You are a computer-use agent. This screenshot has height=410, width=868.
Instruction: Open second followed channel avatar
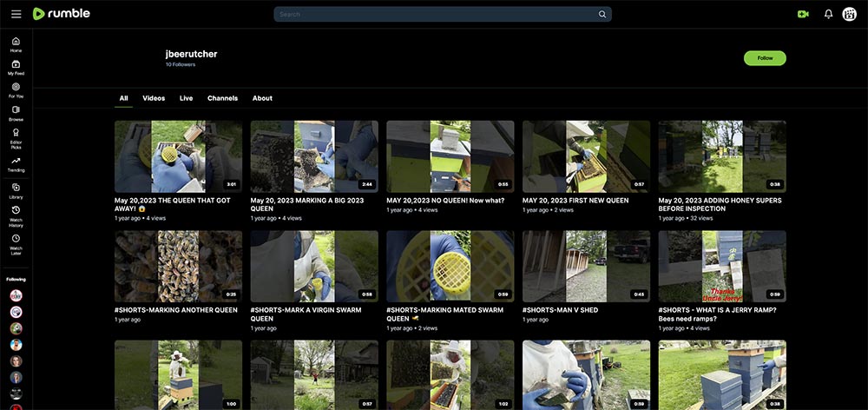[x=16, y=312]
